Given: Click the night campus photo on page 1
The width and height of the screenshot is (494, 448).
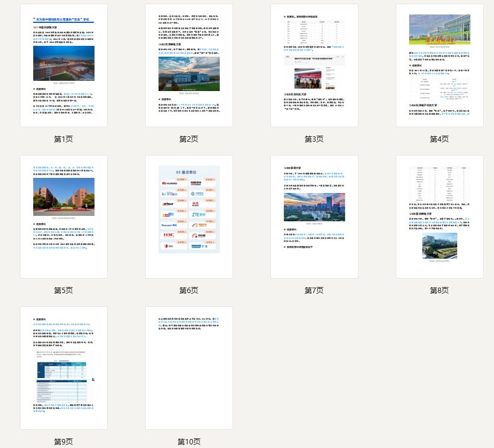Looking at the screenshot, I should click(64, 64).
